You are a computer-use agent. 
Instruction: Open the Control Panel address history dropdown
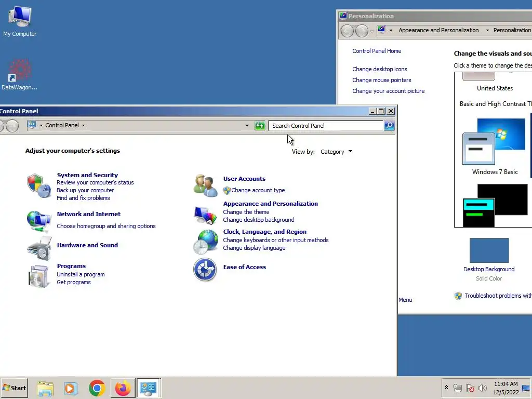pyautogui.click(x=247, y=126)
